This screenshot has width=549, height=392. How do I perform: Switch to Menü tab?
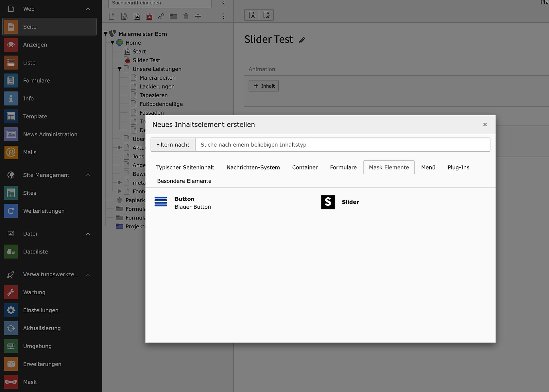click(x=428, y=167)
